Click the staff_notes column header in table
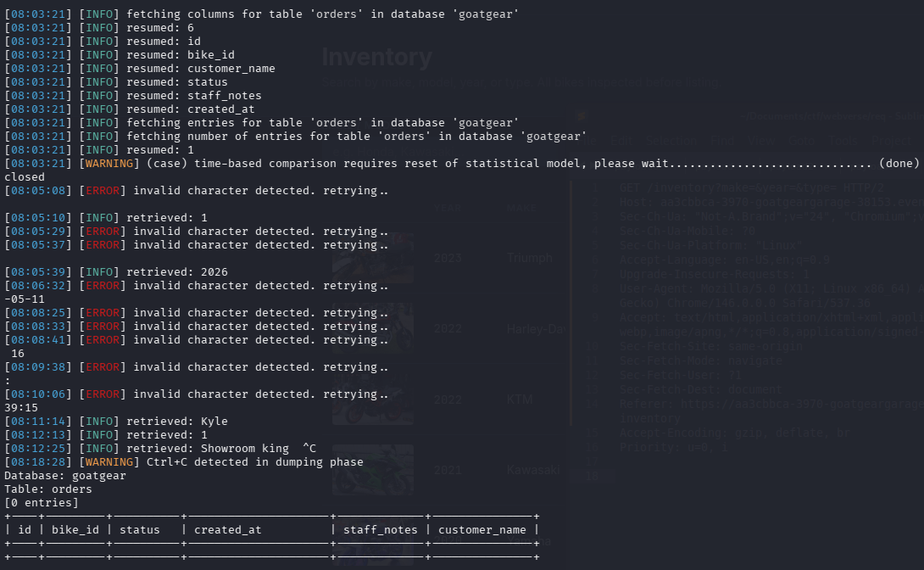924x570 pixels. pos(380,530)
